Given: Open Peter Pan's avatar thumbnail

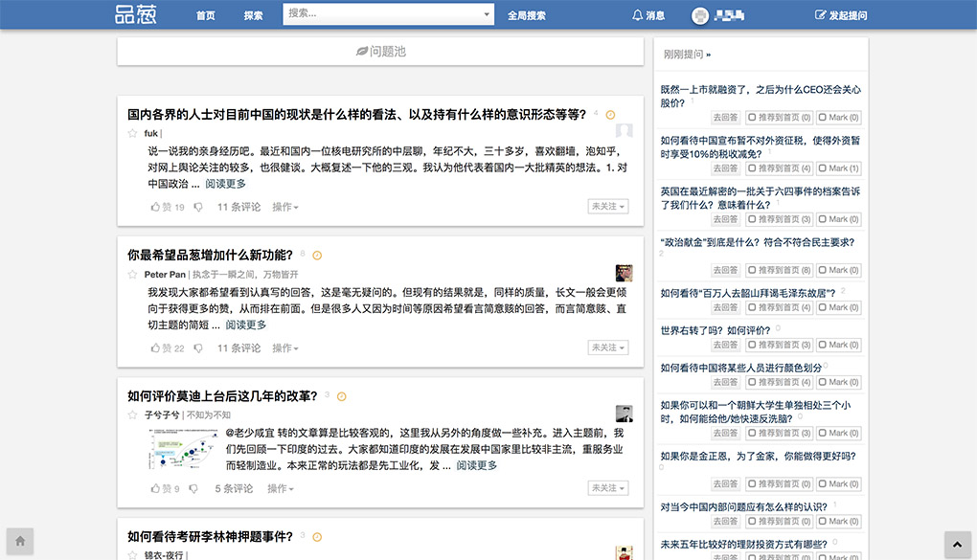Looking at the screenshot, I should 624,273.
